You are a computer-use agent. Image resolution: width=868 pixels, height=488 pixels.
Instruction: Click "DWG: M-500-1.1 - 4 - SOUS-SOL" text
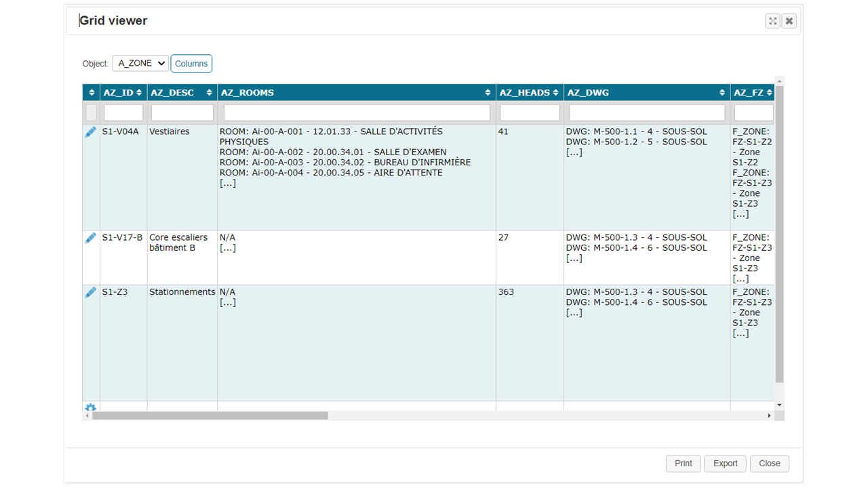pyautogui.click(x=637, y=131)
